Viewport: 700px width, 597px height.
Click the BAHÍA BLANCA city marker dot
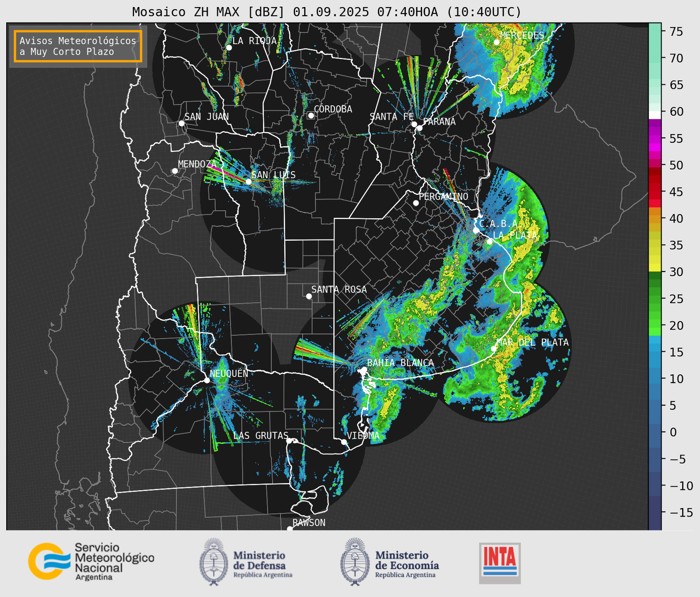coord(364,369)
